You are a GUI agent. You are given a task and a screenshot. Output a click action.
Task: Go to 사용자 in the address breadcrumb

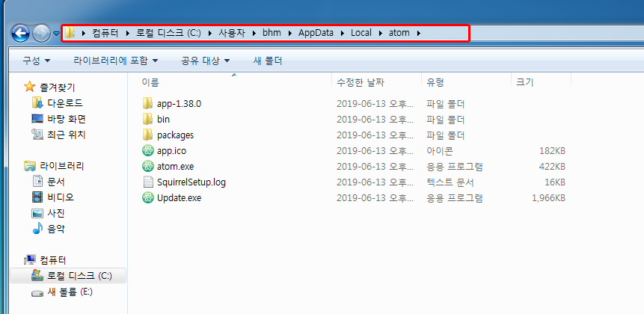pos(232,33)
